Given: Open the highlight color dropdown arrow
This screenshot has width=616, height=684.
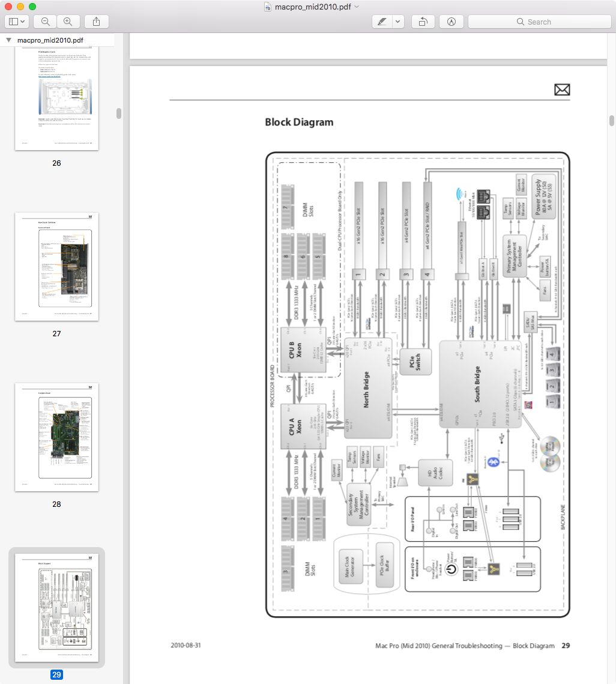Looking at the screenshot, I should [398, 22].
